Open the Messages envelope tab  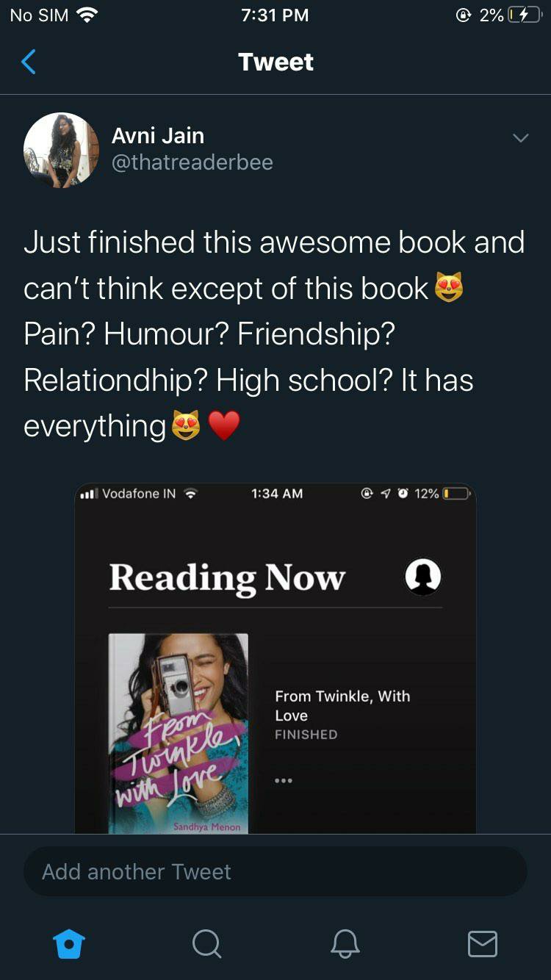(x=483, y=944)
